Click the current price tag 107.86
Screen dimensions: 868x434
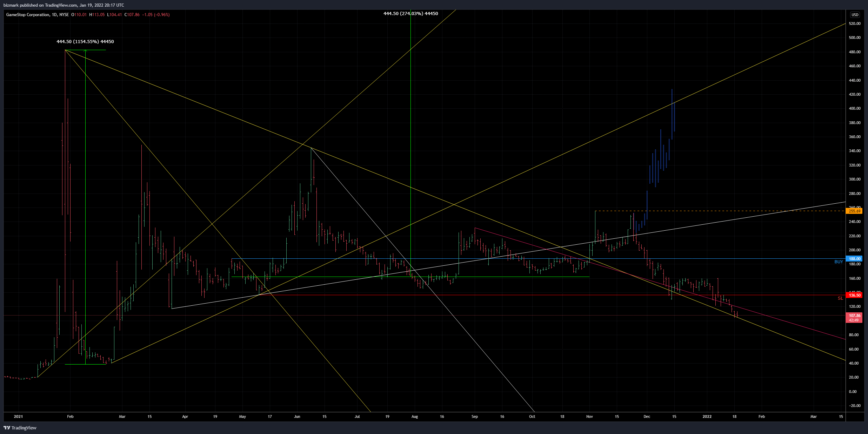pos(854,316)
